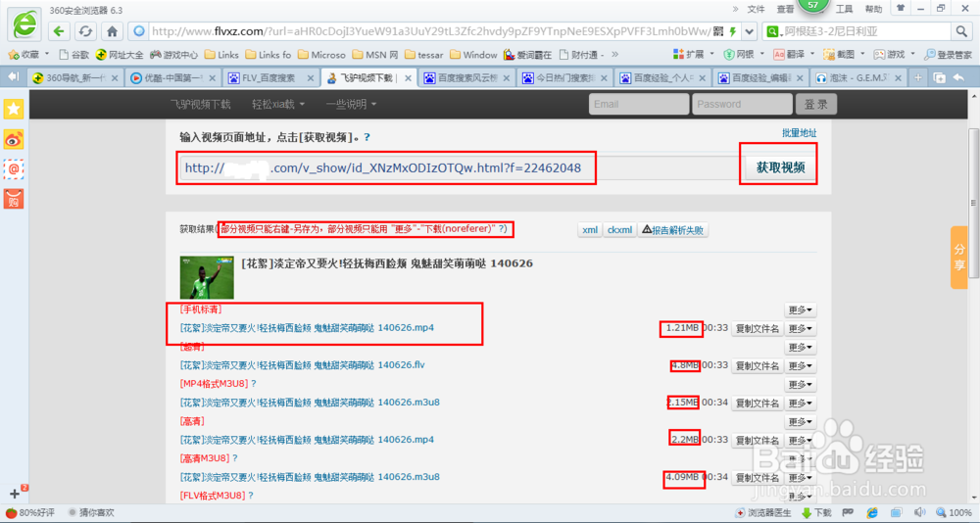Expand 更多 dropdown in the 1.21MB row

click(801, 328)
